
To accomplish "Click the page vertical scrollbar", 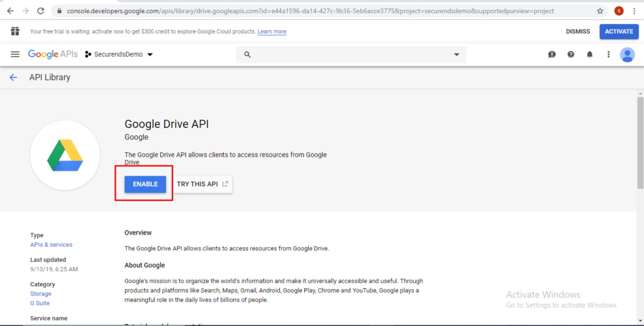I will (640, 142).
